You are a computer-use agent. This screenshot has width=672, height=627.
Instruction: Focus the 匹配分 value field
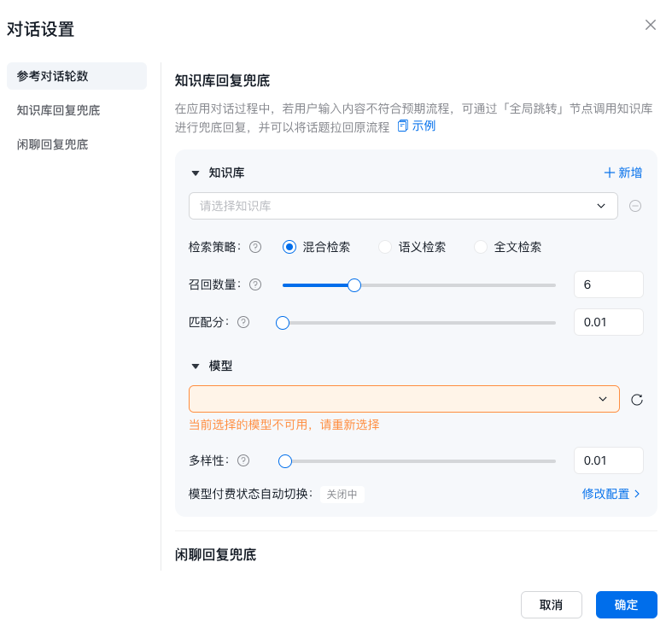click(609, 322)
